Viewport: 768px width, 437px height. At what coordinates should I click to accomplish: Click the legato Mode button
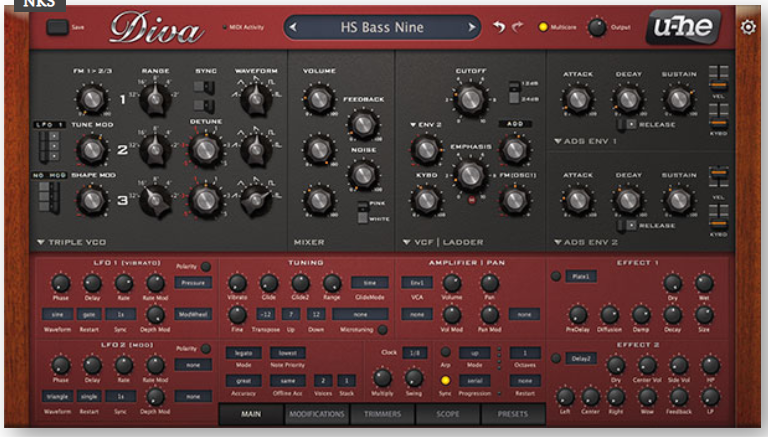point(244,353)
